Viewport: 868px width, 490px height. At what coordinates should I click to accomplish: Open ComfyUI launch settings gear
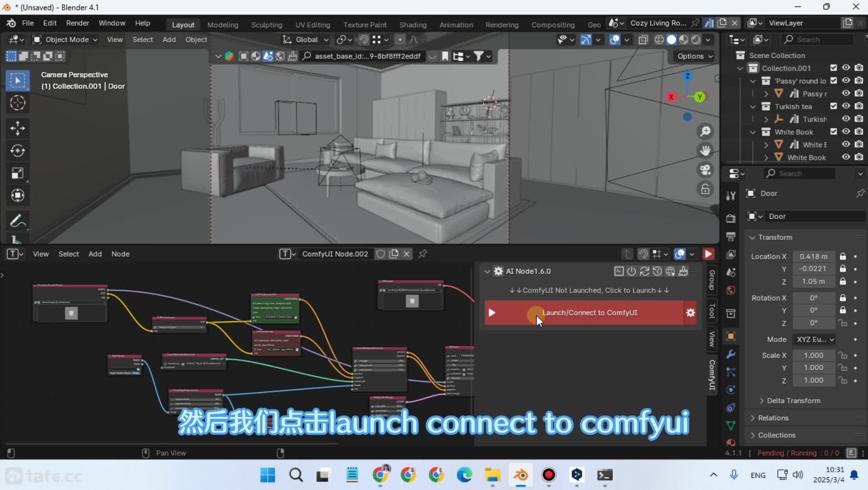pyautogui.click(x=690, y=313)
